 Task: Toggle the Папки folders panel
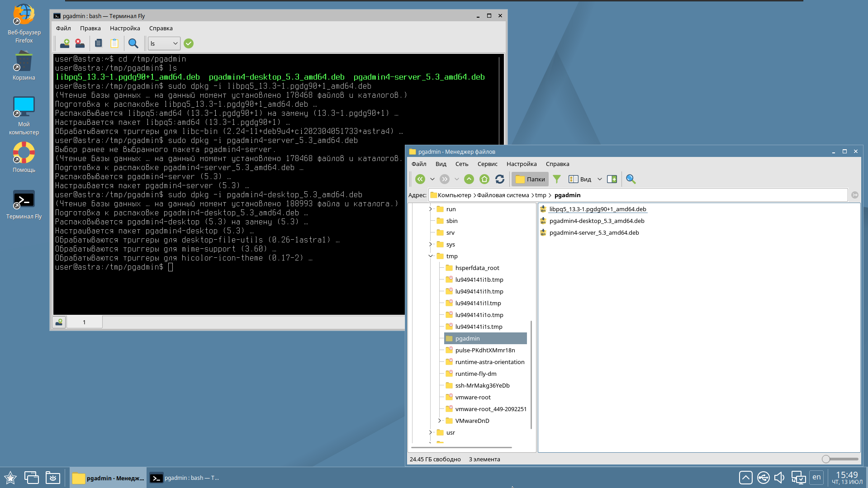(x=530, y=179)
